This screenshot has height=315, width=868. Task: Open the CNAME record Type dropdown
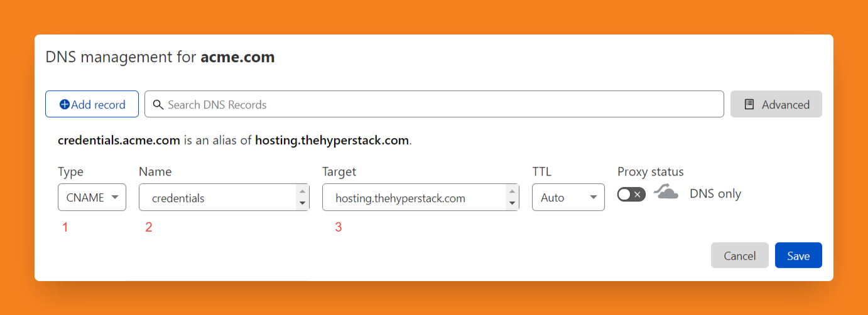pyautogui.click(x=92, y=198)
